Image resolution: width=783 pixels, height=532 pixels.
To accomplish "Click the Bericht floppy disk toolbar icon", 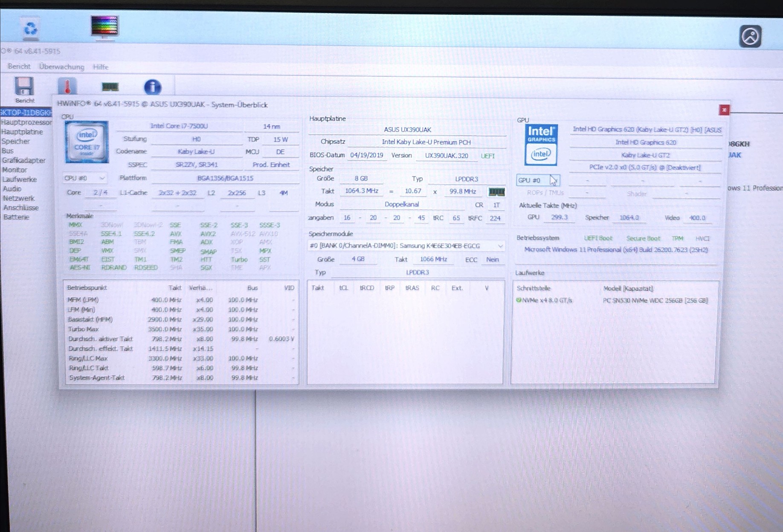I will (x=24, y=90).
